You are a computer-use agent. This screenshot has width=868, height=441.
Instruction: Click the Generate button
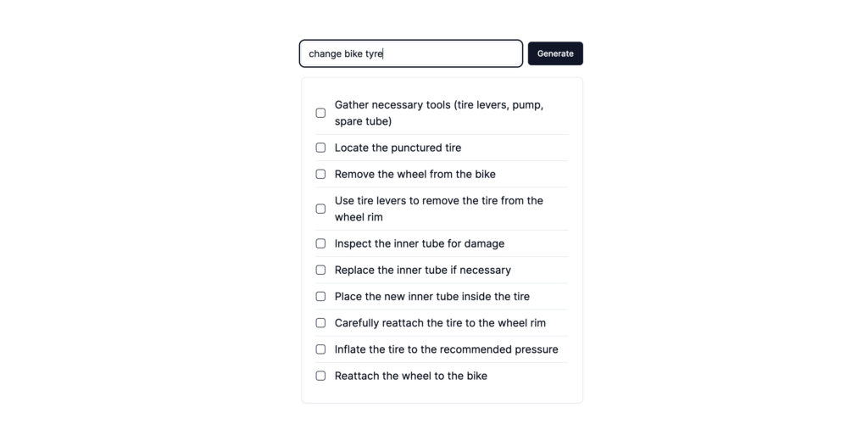click(x=555, y=53)
